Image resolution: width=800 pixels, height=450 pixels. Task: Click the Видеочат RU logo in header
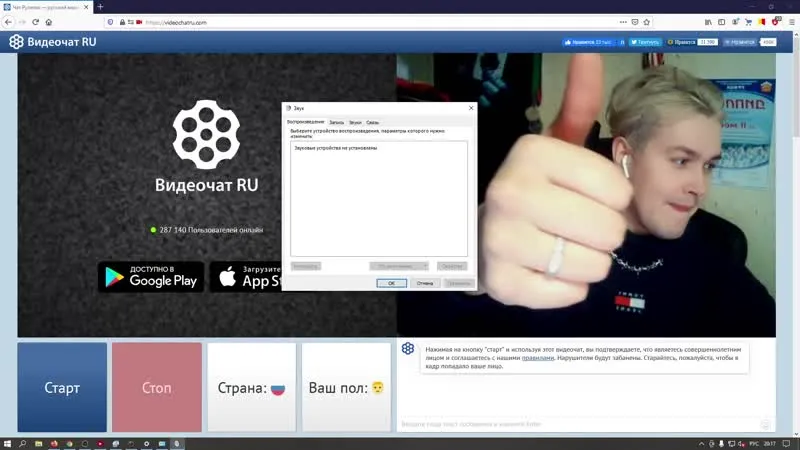click(53, 42)
